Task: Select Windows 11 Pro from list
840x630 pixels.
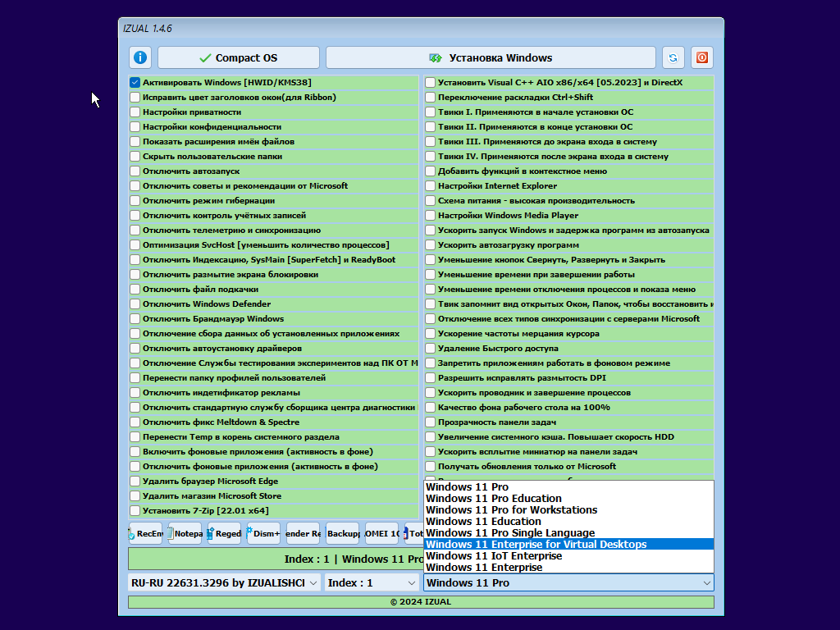Action: (569, 487)
